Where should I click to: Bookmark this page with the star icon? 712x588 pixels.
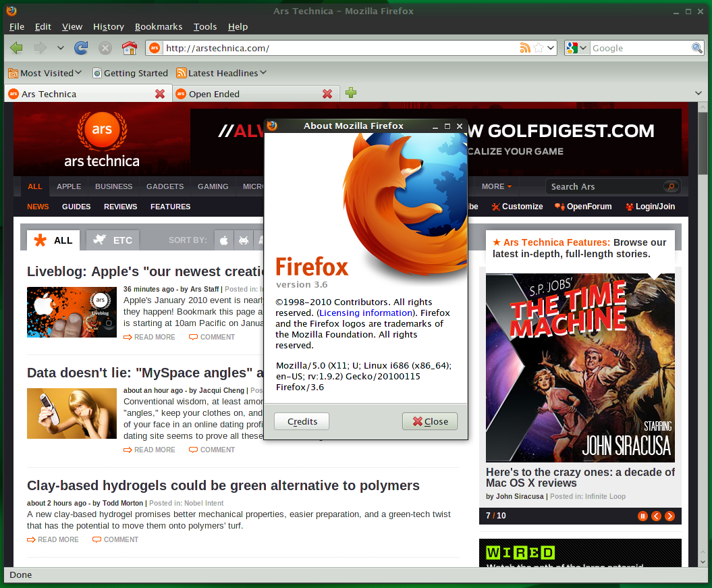(539, 48)
